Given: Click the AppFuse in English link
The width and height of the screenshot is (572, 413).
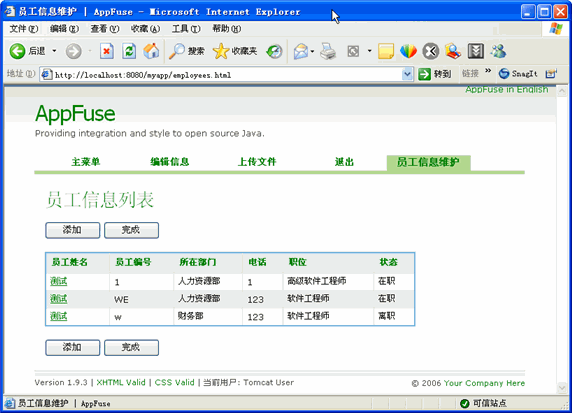Looking at the screenshot, I should [x=506, y=90].
